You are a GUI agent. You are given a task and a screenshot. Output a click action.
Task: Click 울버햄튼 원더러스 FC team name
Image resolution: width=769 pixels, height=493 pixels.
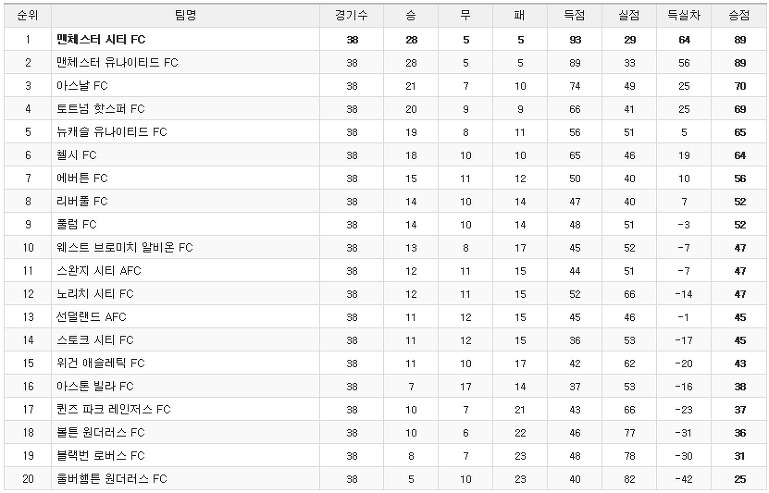click(112, 478)
